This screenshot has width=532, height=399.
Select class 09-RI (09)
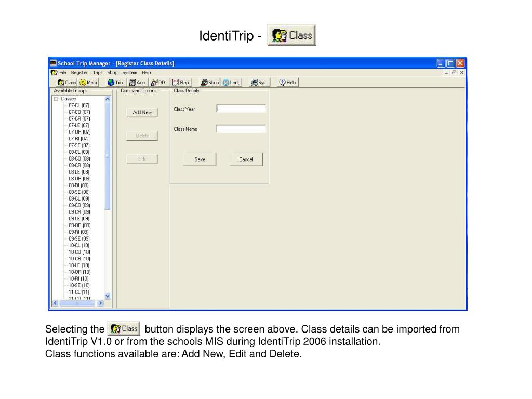[x=78, y=232]
